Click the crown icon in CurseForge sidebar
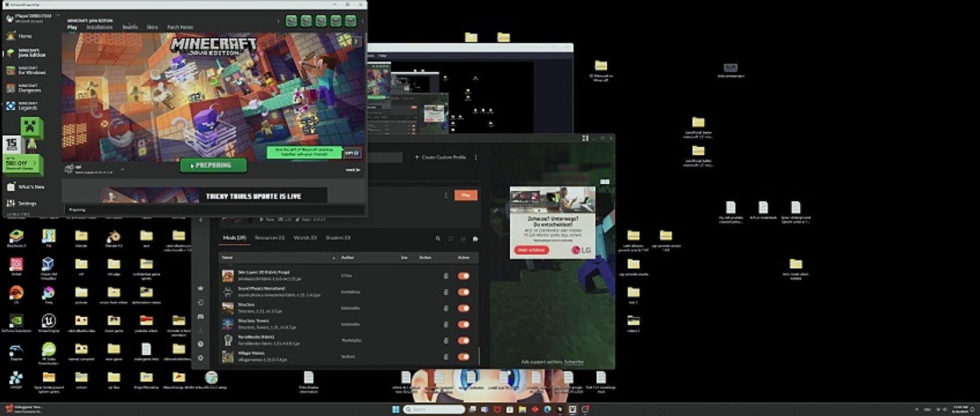This screenshot has height=416, width=980. (x=201, y=288)
